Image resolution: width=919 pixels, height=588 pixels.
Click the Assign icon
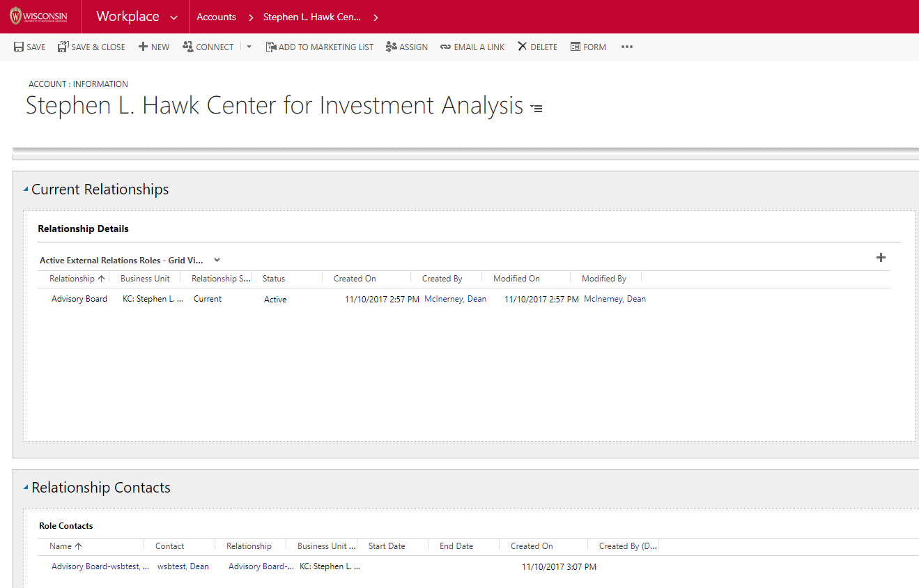[391, 47]
